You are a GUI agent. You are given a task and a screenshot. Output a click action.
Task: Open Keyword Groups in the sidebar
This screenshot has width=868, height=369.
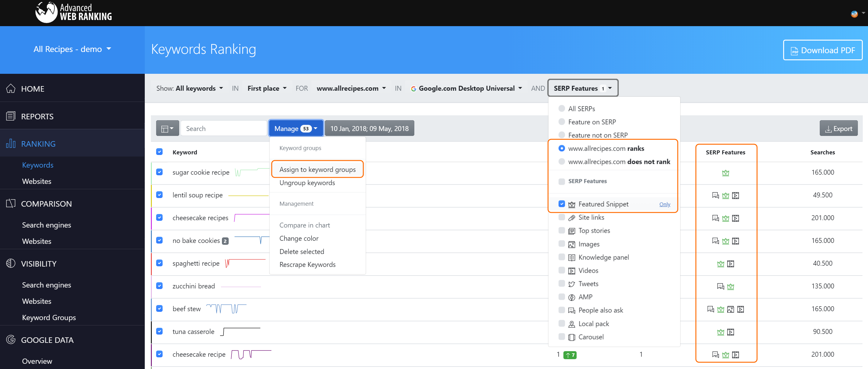pyautogui.click(x=49, y=317)
